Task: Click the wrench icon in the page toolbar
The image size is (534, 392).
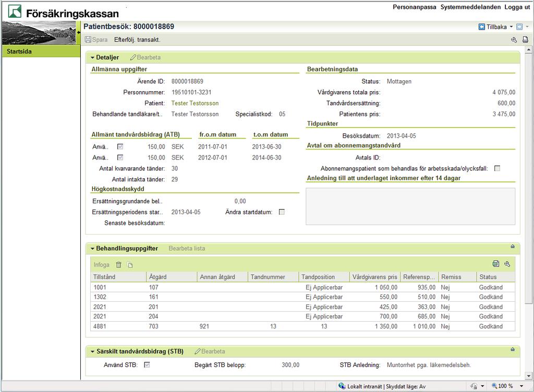Action: pos(514,40)
